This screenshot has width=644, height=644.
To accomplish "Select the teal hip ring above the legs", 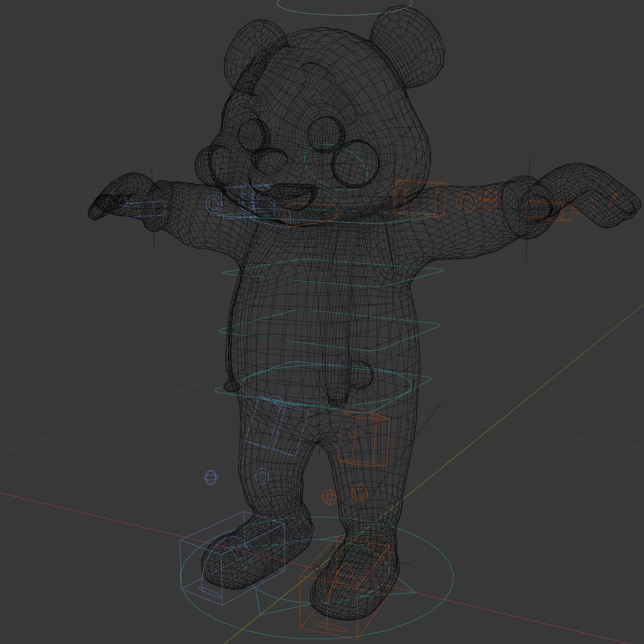I will (x=323, y=387).
